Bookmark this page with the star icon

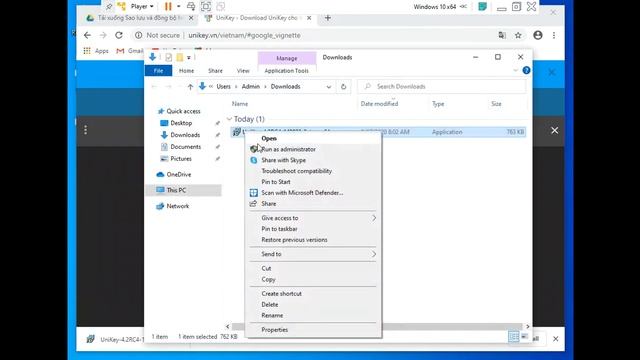(x=518, y=35)
